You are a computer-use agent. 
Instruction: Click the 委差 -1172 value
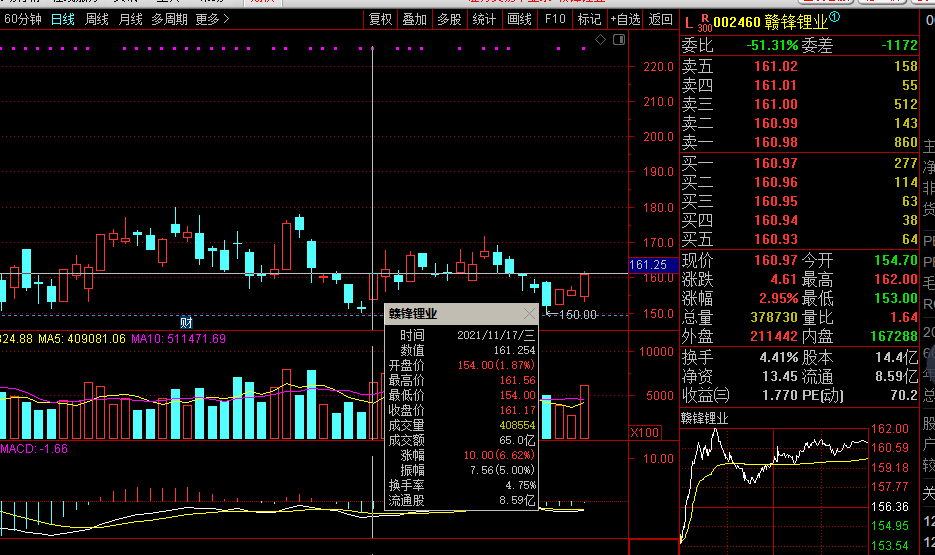tap(899, 45)
